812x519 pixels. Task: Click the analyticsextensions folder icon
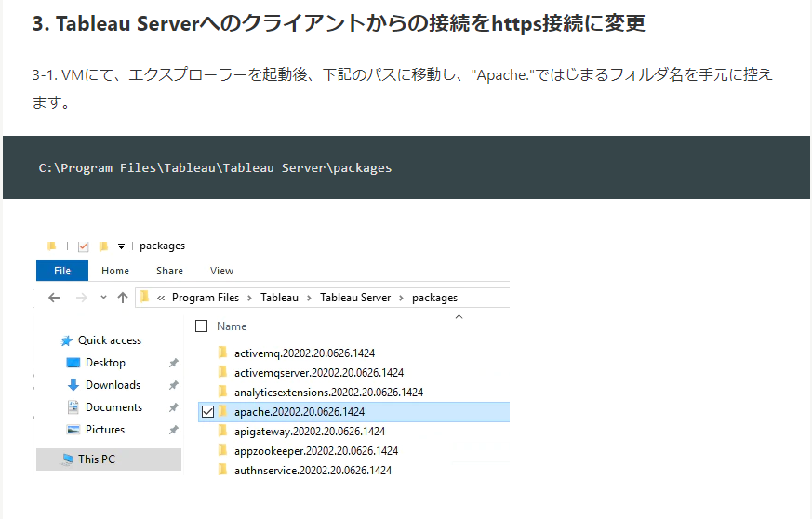click(x=222, y=392)
